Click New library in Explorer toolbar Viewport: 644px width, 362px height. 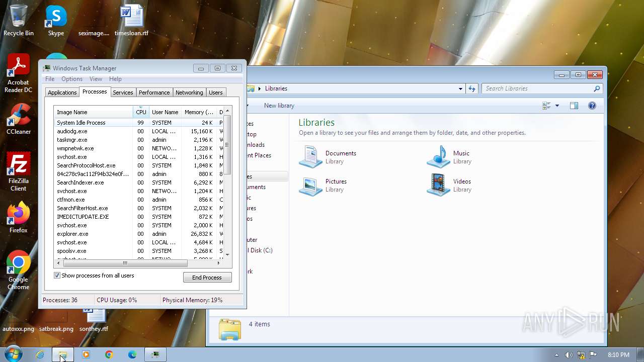[x=279, y=106]
